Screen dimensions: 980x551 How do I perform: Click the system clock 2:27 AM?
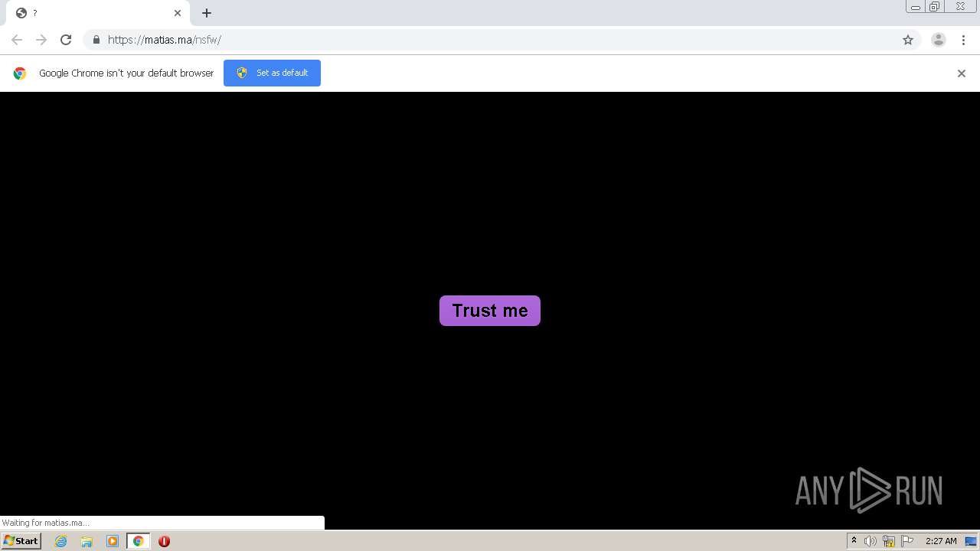(941, 541)
